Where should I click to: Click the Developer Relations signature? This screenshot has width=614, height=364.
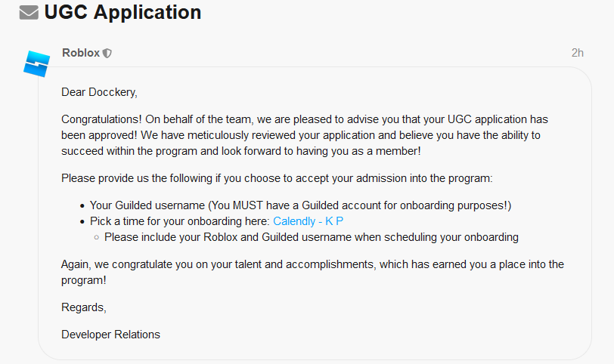pyautogui.click(x=111, y=335)
